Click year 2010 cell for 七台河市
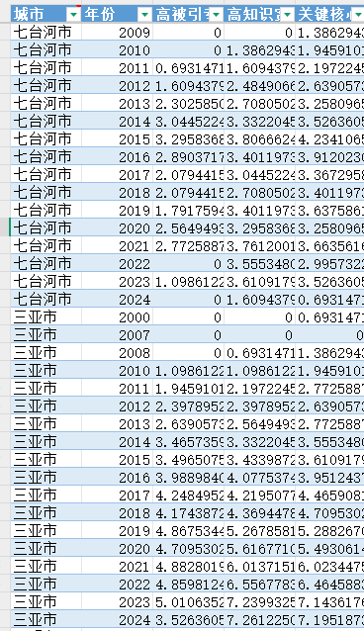This screenshot has width=364, height=631. tap(117, 49)
